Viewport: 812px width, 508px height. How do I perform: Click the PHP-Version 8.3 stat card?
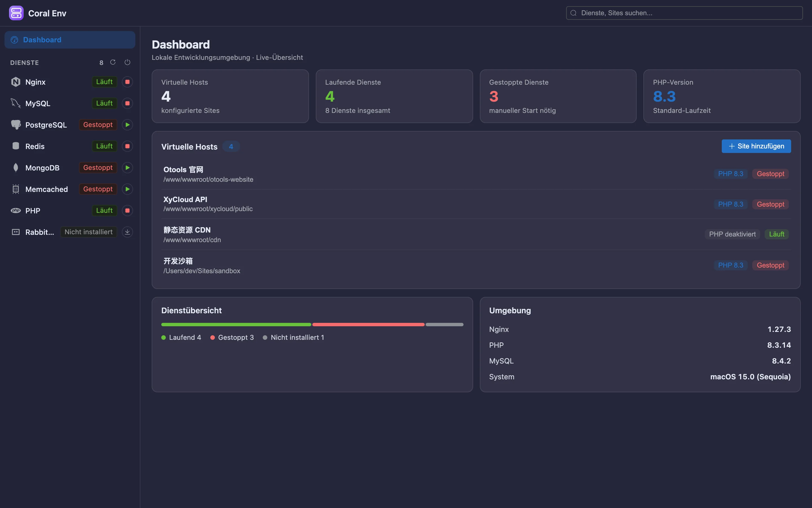coord(722,96)
